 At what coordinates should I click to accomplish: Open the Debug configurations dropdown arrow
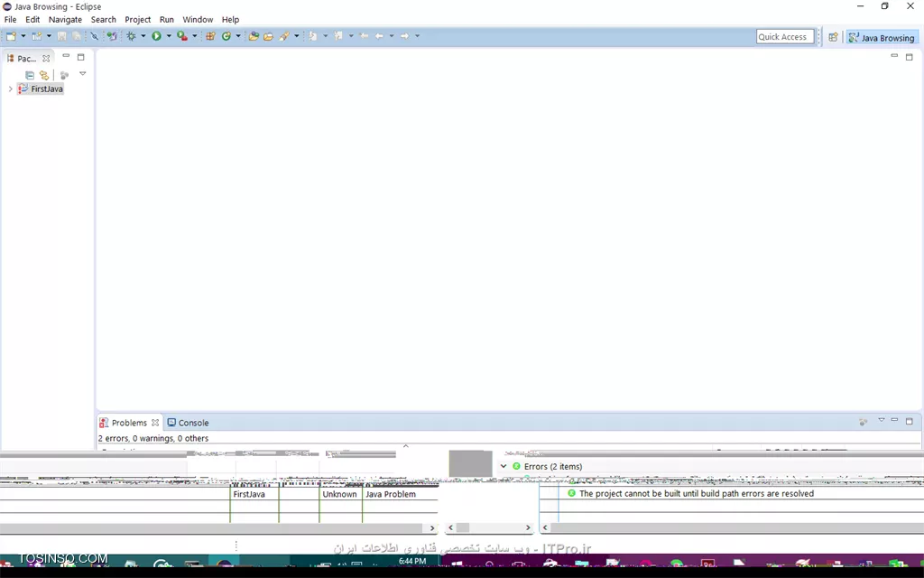(x=143, y=36)
